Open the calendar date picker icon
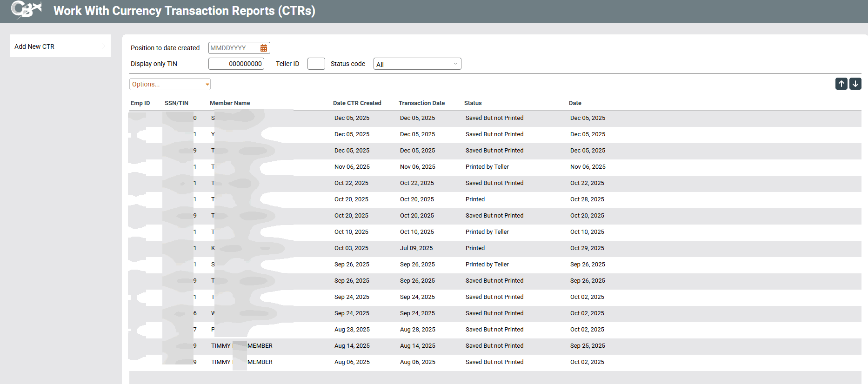The width and height of the screenshot is (868, 384). click(264, 48)
